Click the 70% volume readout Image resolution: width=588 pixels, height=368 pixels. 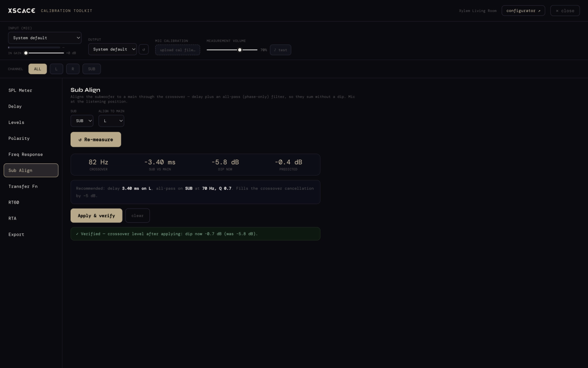click(x=264, y=50)
